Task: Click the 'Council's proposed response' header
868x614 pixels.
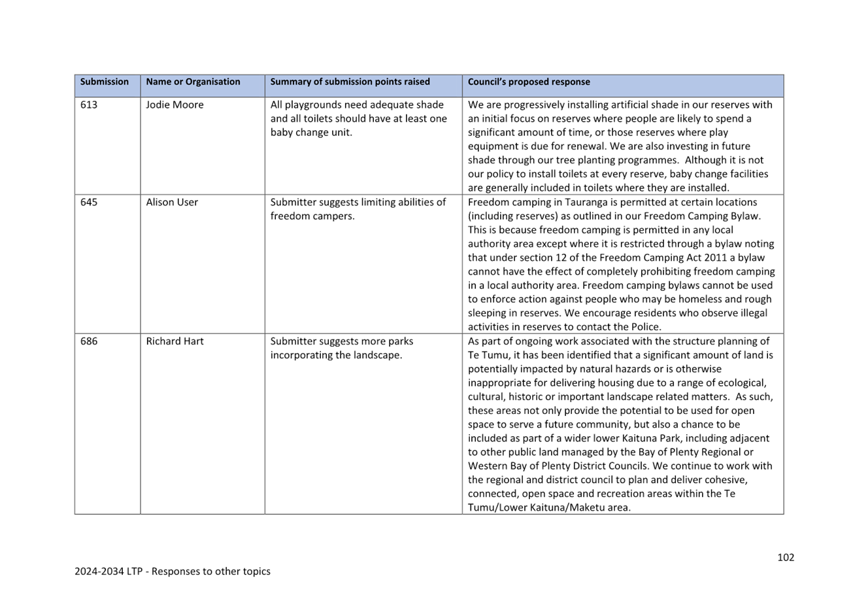Action: [529, 82]
